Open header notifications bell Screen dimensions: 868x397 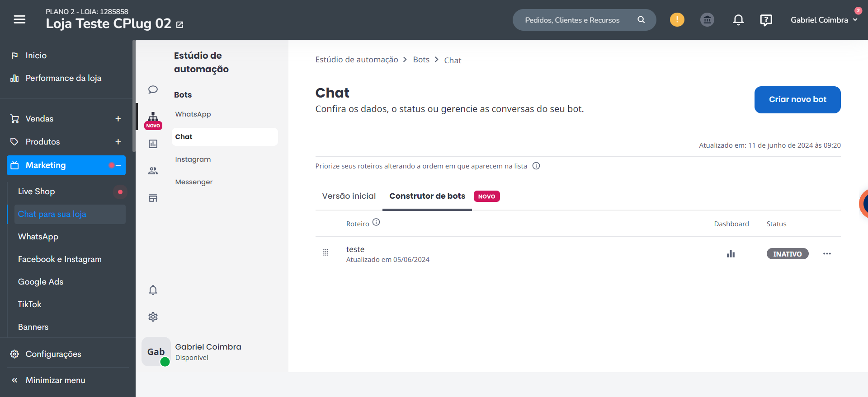click(x=738, y=19)
